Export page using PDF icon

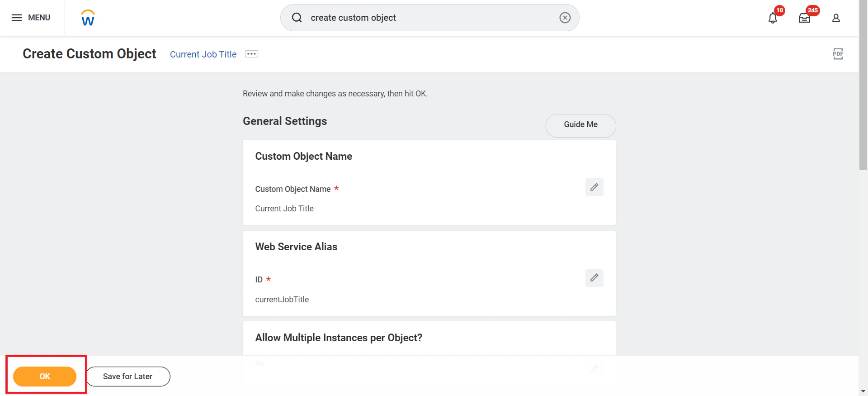(x=838, y=54)
